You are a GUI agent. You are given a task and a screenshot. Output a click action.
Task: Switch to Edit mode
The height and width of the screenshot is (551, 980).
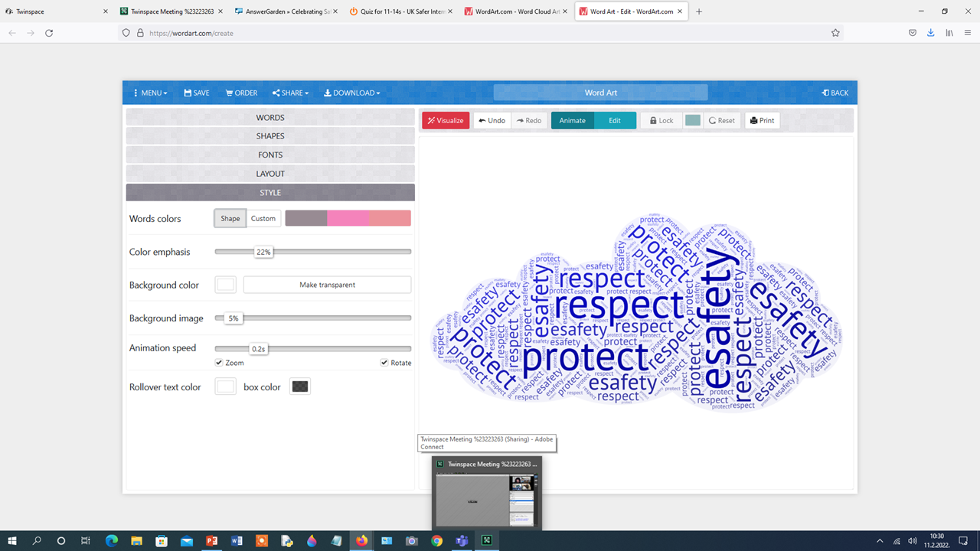(615, 120)
